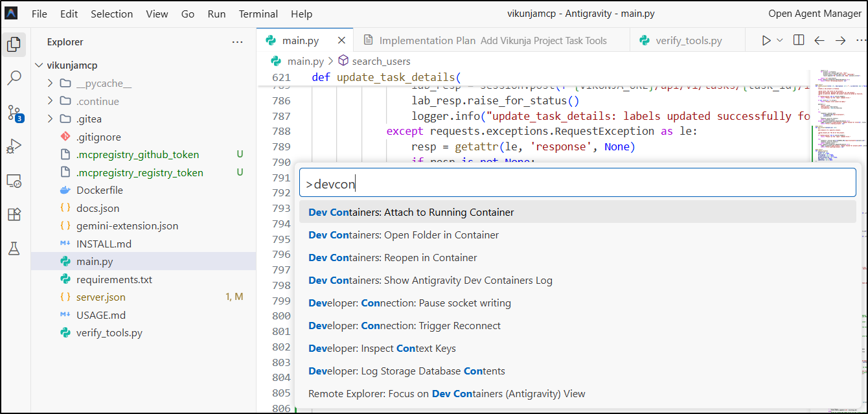Click the command palette input field
The image size is (868, 414).
577,184
